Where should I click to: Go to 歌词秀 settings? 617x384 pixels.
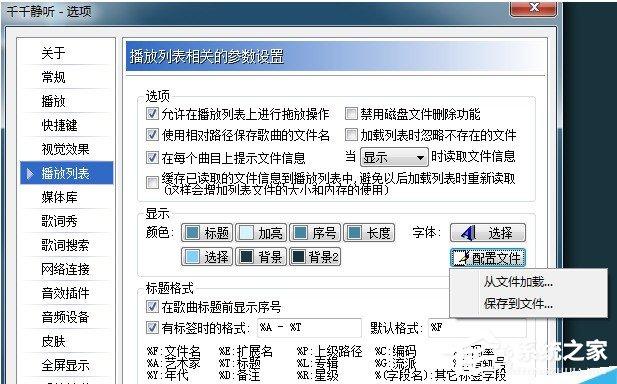(59, 221)
